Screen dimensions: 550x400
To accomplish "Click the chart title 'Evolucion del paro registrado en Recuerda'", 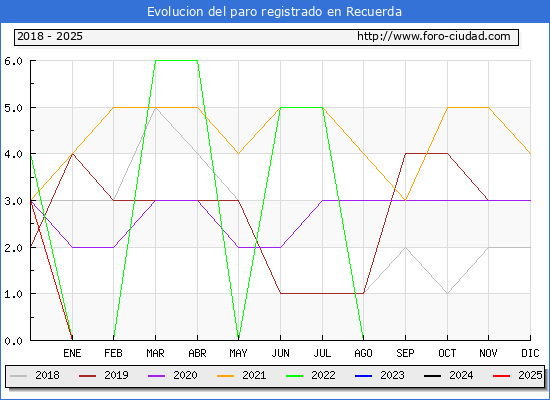I will pos(274,12).
